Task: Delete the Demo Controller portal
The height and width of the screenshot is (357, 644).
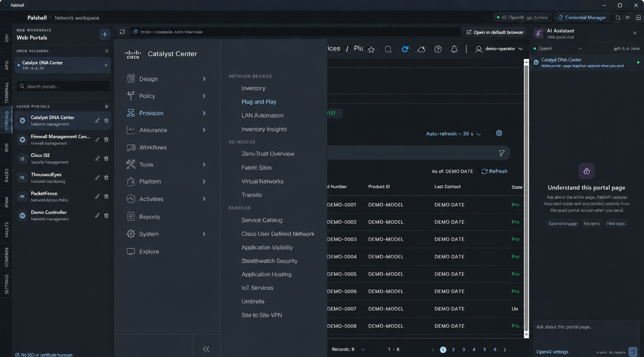Action: coord(106,216)
